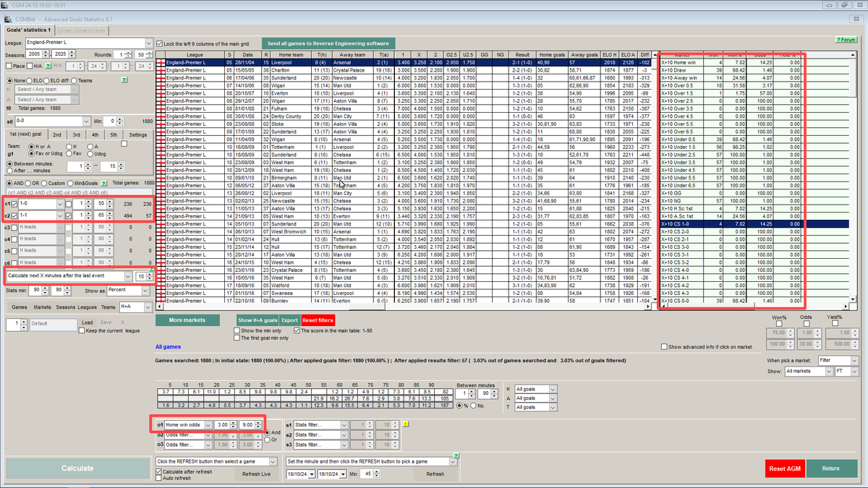
Task: Enable Show advanced info if click on market
Action: point(663,347)
